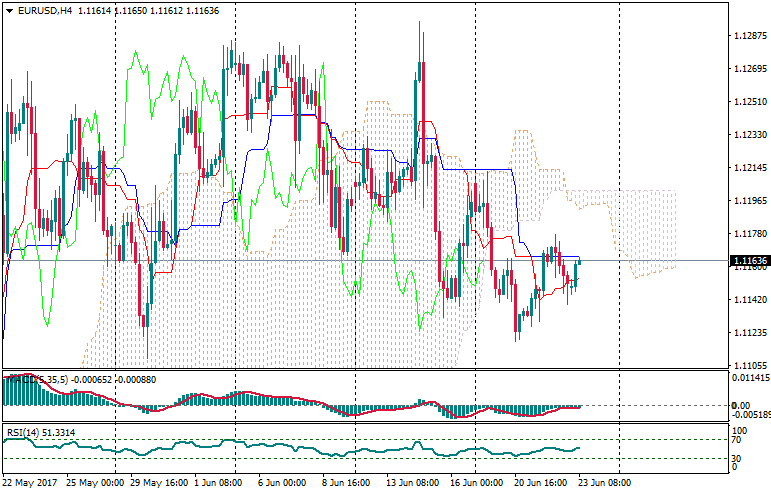Open the dropdown arrow beside EURUSD,H4
This screenshot has height=494, width=771.
[9, 10]
